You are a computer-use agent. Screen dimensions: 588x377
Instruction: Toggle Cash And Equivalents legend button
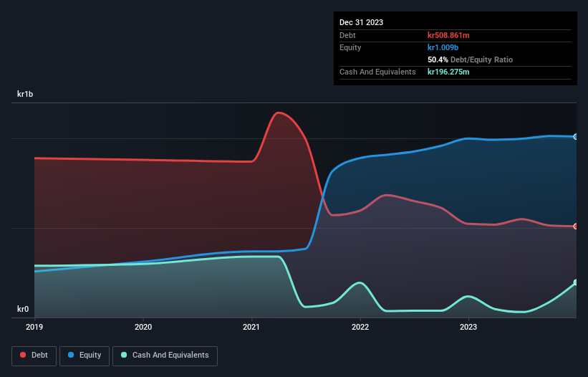coord(165,355)
